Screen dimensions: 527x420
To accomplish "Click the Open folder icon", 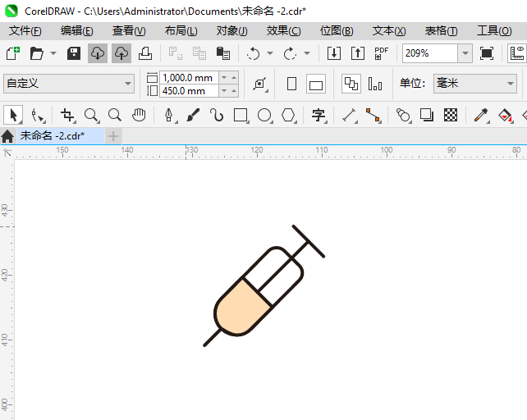I will tap(37, 53).
